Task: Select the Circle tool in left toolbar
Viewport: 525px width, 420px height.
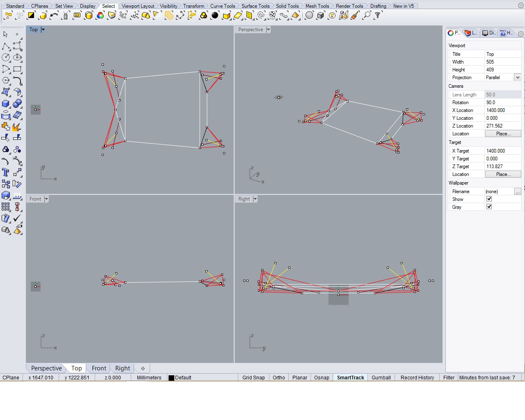Action: point(6,57)
